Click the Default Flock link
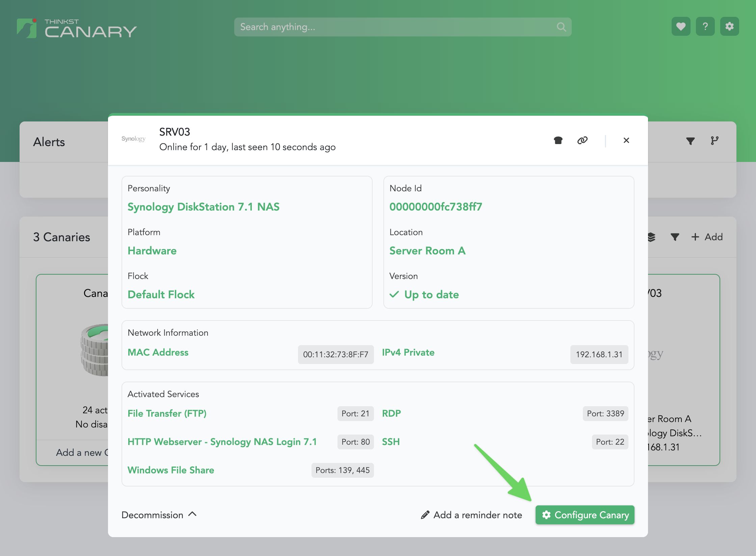 (x=161, y=295)
